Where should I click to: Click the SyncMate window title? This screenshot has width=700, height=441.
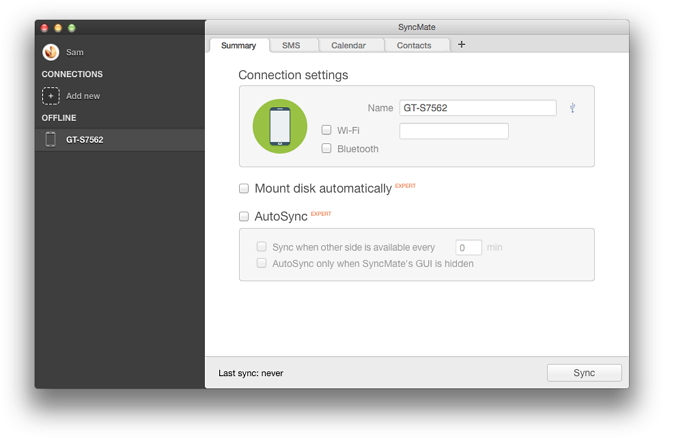pyautogui.click(x=417, y=27)
